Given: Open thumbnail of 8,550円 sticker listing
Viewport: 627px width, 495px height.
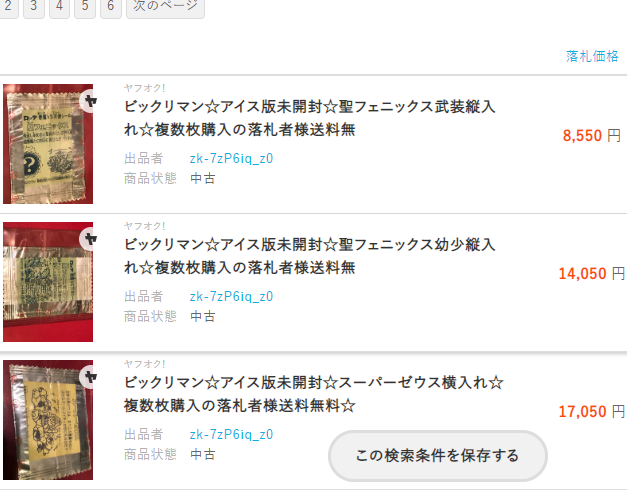Looking at the screenshot, I should click(x=48, y=144).
